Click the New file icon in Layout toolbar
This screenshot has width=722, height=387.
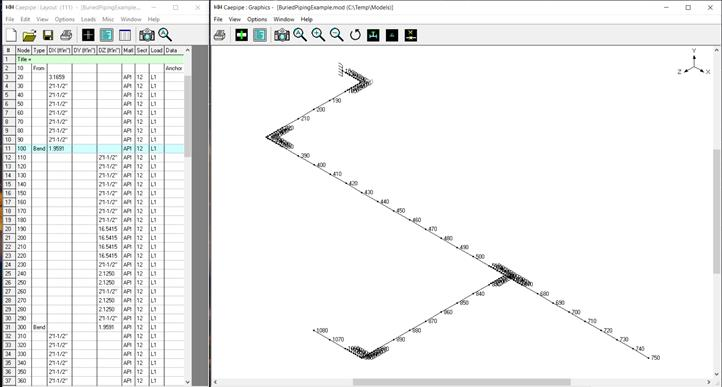pyautogui.click(x=11, y=35)
